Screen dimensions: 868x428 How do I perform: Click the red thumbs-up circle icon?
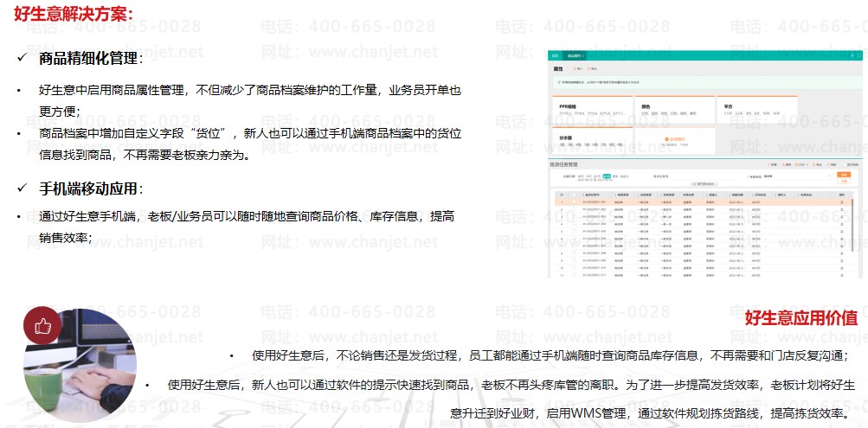(x=43, y=328)
